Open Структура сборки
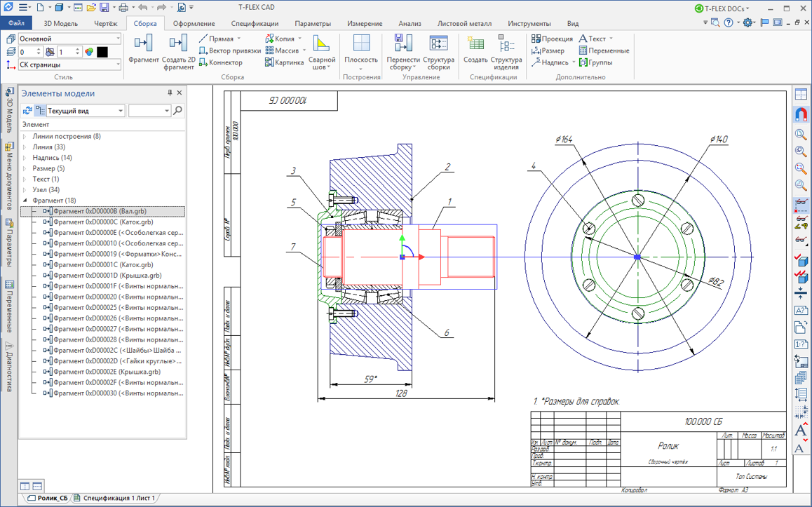This screenshot has width=812, height=507. 438,53
